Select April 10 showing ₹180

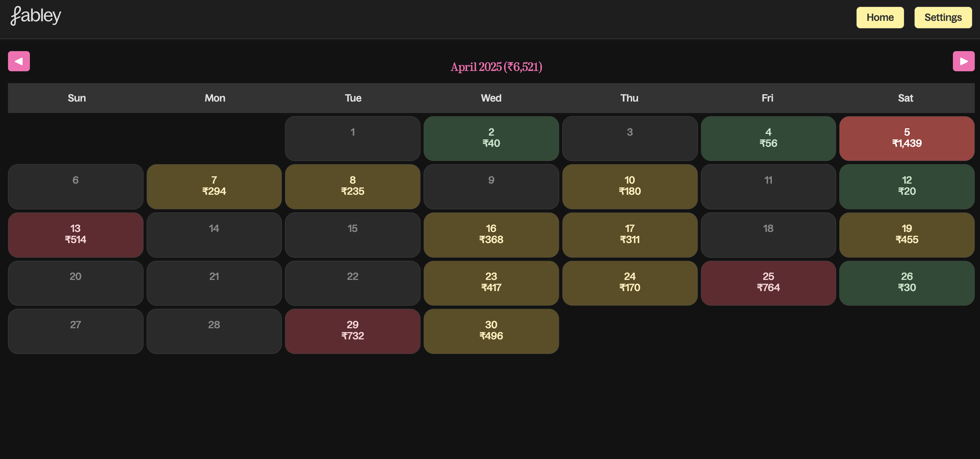coord(629,186)
